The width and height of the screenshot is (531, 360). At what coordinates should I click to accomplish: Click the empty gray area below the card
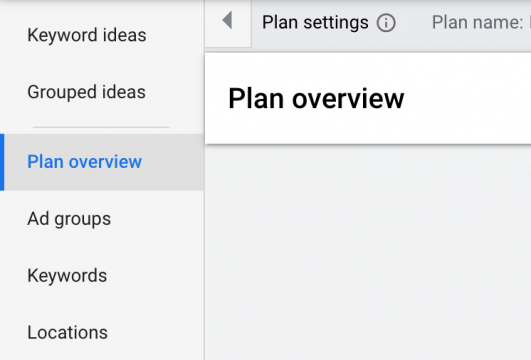tap(368, 252)
